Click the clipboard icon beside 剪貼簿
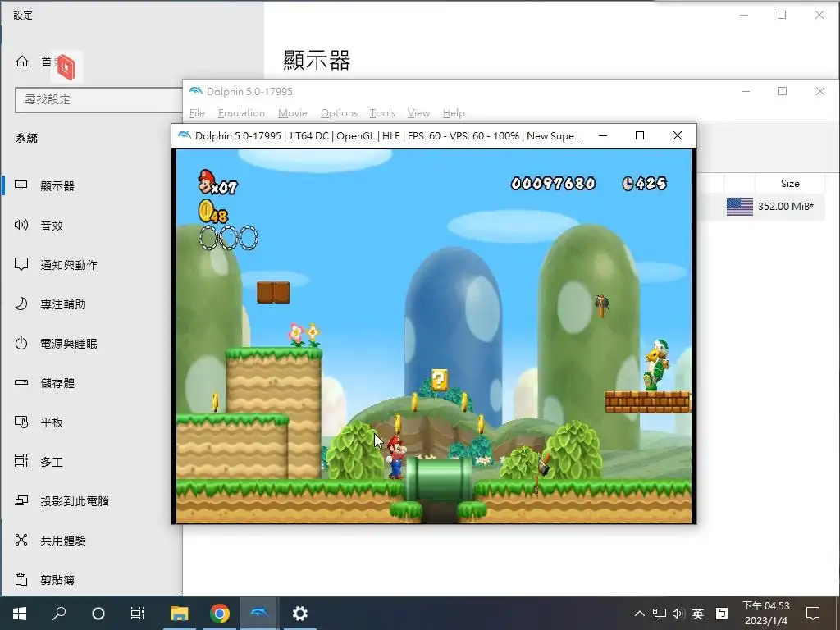The width and height of the screenshot is (840, 630). (x=21, y=579)
